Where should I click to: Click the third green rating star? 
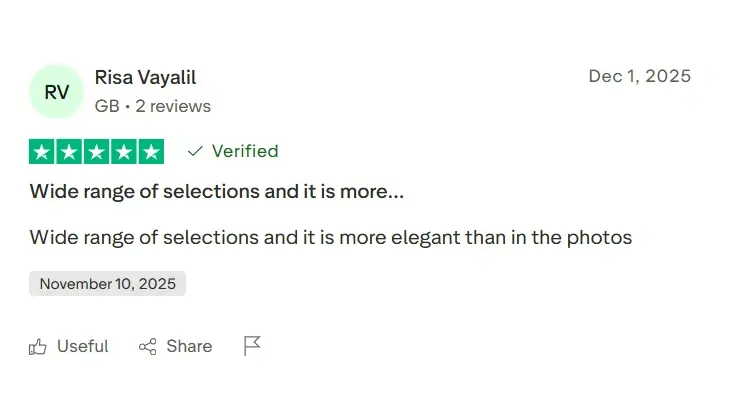[x=97, y=152]
